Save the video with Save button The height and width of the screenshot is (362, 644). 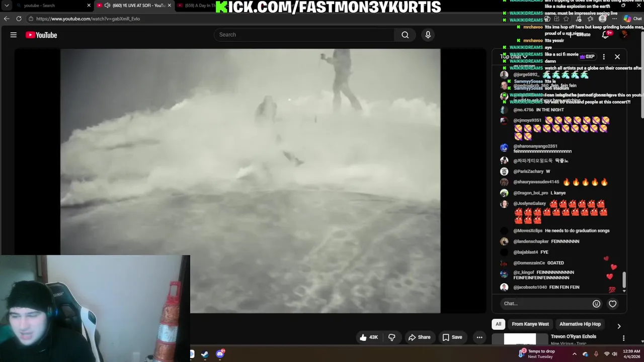[452, 337]
